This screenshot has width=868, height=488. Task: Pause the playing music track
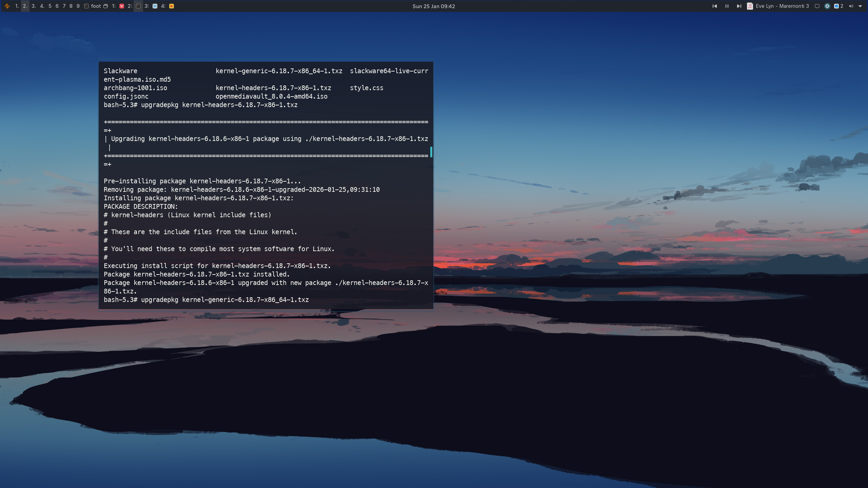tap(727, 6)
